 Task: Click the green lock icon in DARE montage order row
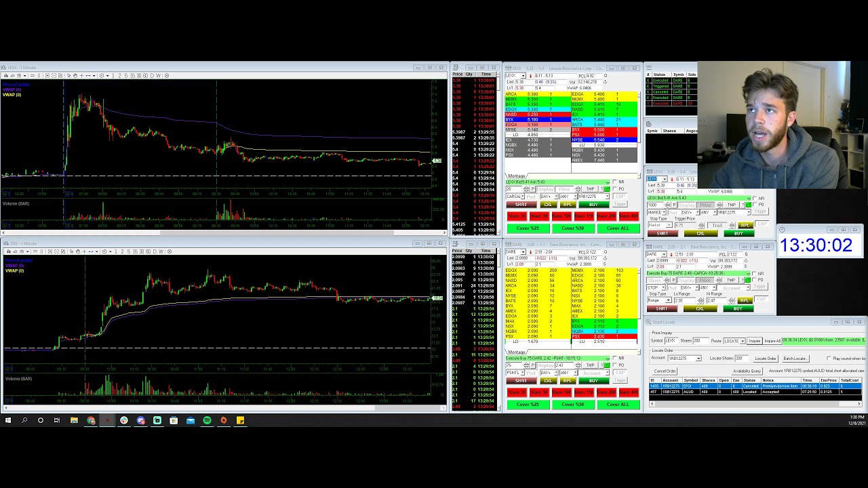pyautogui.click(x=607, y=365)
